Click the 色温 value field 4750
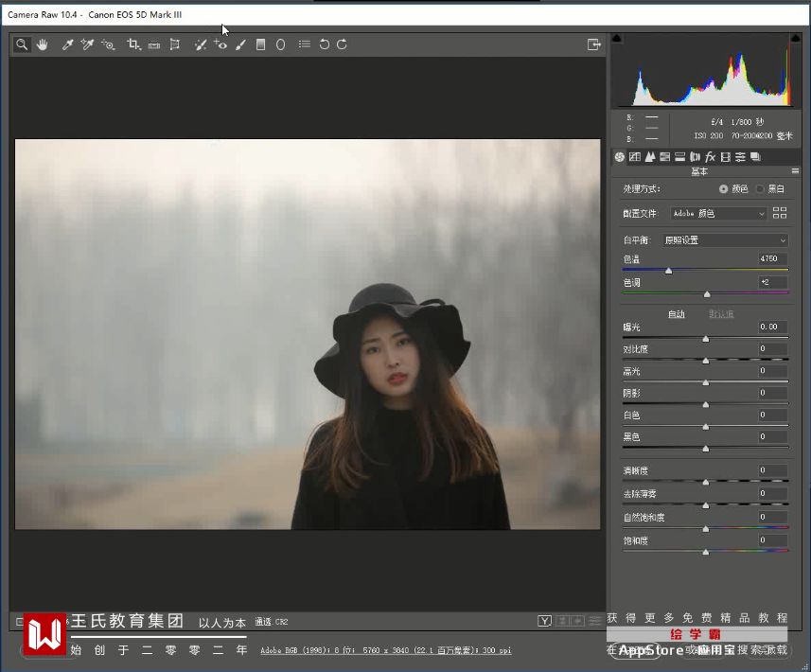Screen dimensions: 811x672 [773, 258]
